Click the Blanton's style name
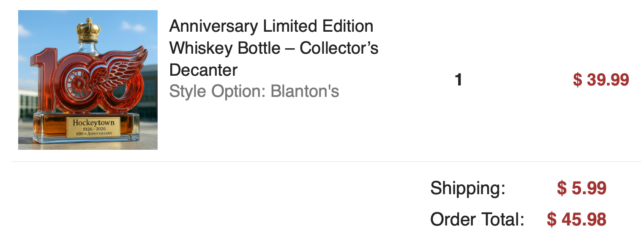 305,91
